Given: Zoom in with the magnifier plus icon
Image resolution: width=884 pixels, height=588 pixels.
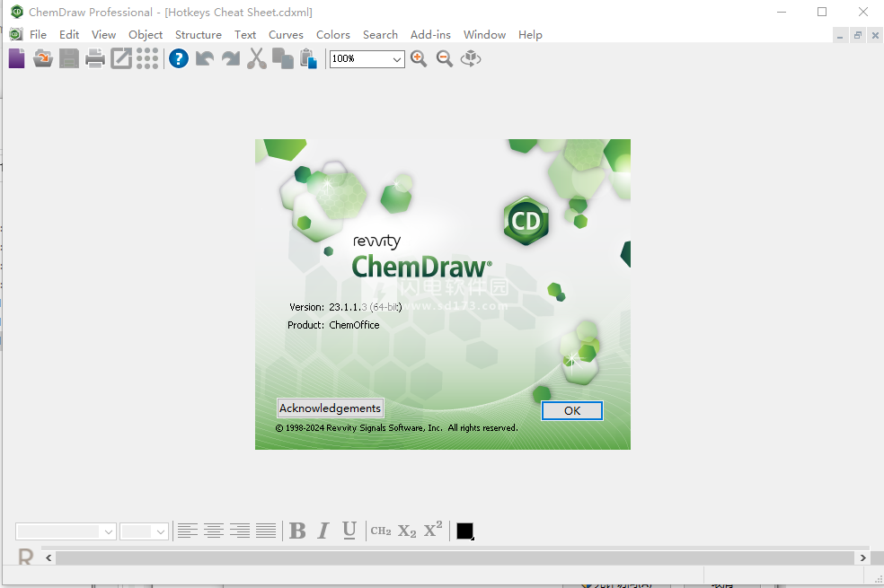Looking at the screenshot, I should click(x=419, y=58).
